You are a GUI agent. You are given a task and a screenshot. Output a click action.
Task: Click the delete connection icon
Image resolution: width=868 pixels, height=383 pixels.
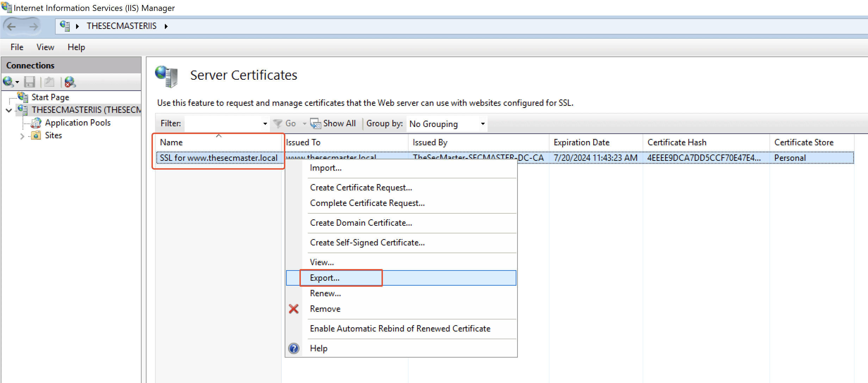click(x=70, y=82)
